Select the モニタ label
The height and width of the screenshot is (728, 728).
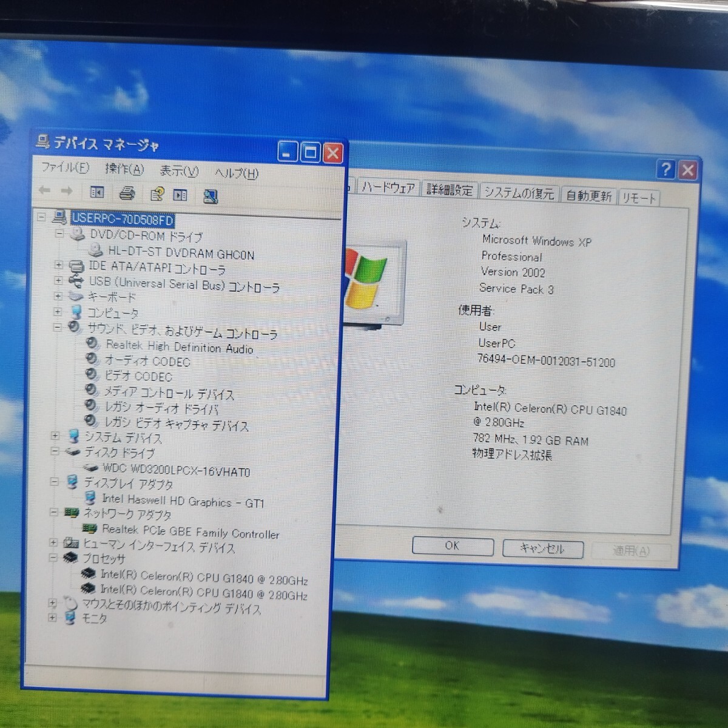click(x=95, y=618)
